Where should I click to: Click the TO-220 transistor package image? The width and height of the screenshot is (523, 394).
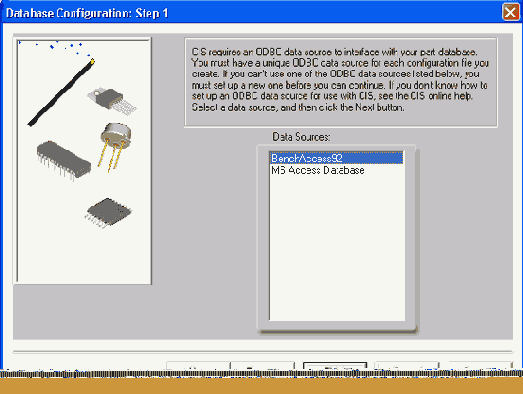tap(112, 101)
